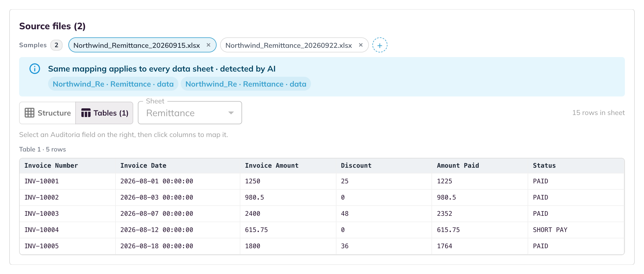644x274 pixels.
Task: Click the date cell 2026-08-12 00:00:00
Action: point(178,230)
